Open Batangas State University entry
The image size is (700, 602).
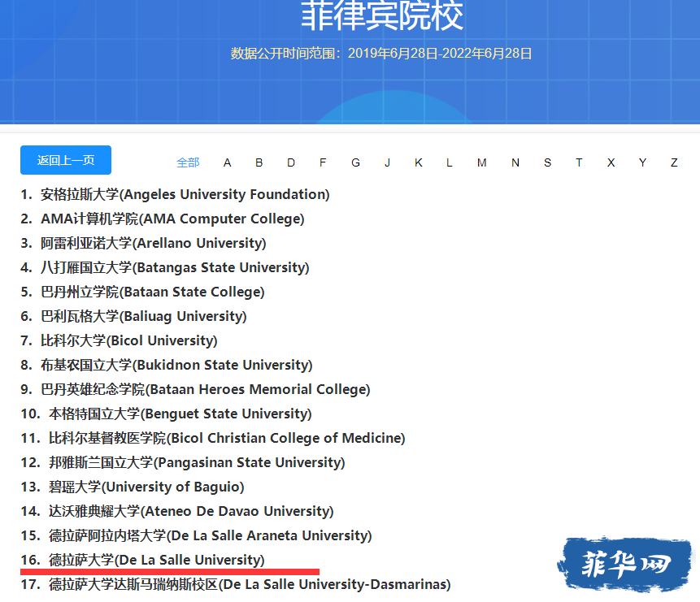pos(175,267)
